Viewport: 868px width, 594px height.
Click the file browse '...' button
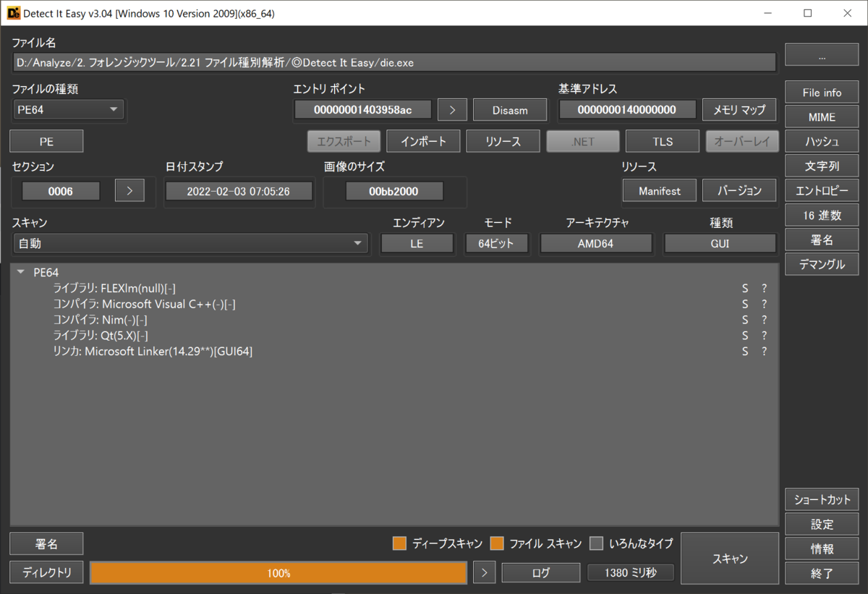coord(822,56)
